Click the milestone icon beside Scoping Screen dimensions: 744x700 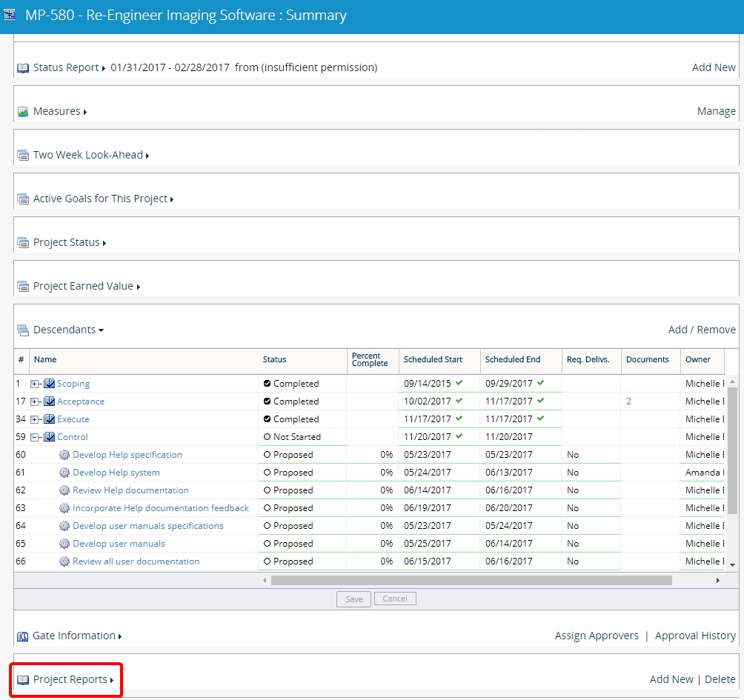[50, 383]
